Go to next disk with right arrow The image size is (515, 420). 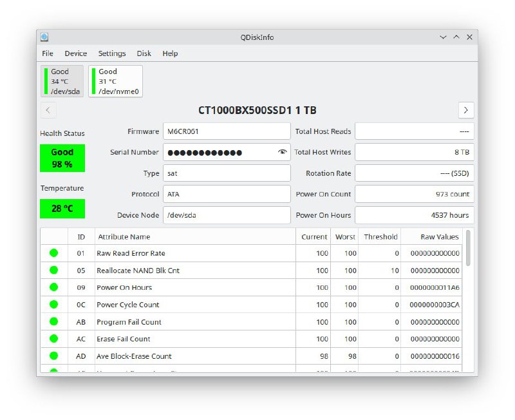(x=466, y=110)
